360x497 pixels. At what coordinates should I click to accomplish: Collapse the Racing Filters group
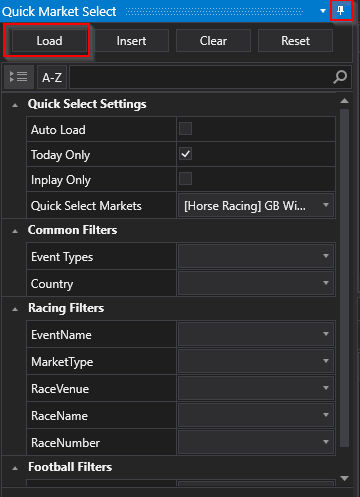pos(15,309)
